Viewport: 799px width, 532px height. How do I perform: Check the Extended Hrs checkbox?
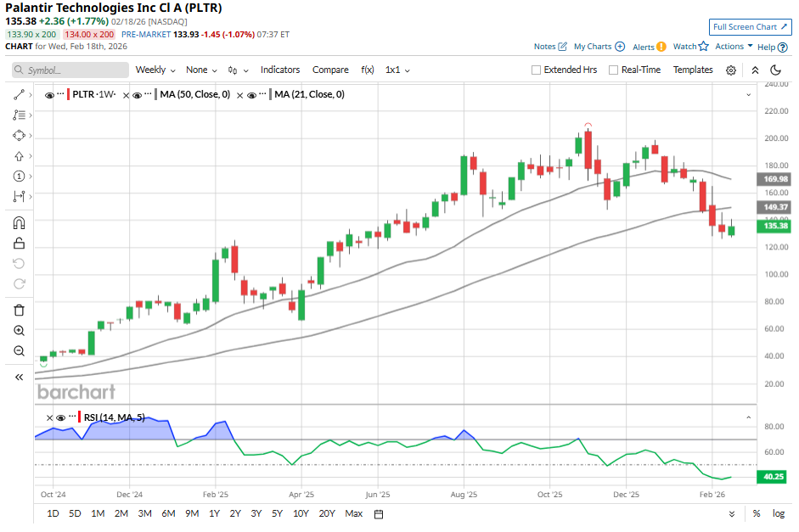pyautogui.click(x=536, y=70)
